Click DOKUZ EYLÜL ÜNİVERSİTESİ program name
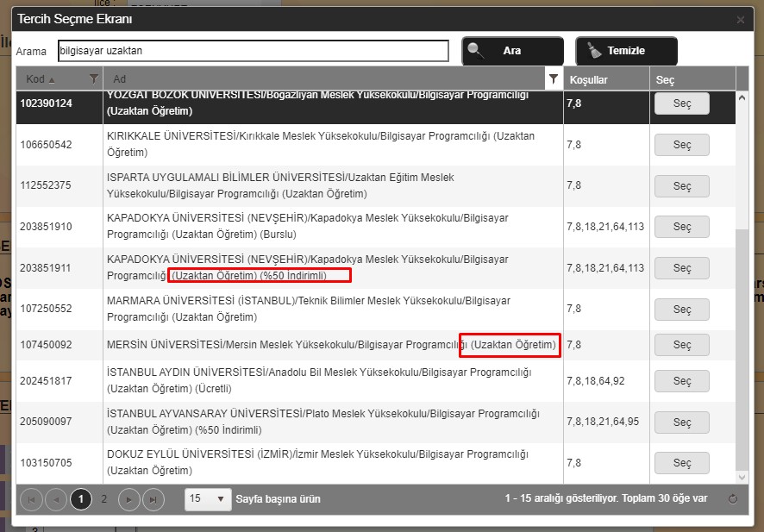 click(317, 462)
